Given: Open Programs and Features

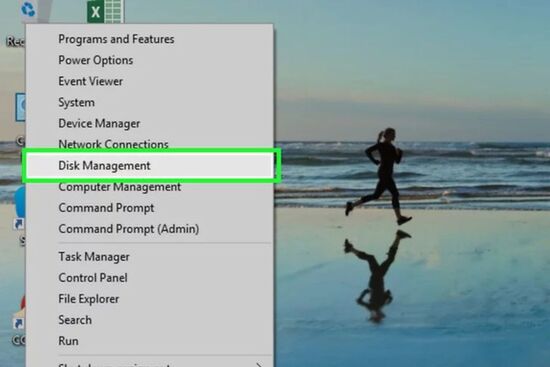Looking at the screenshot, I should [x=149, y=39].
